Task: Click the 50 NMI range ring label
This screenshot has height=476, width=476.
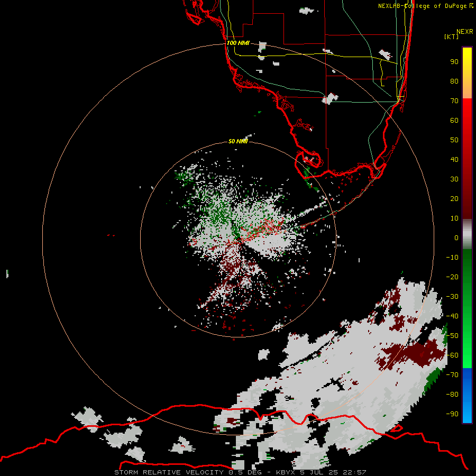Action: [x=238, y=141]
